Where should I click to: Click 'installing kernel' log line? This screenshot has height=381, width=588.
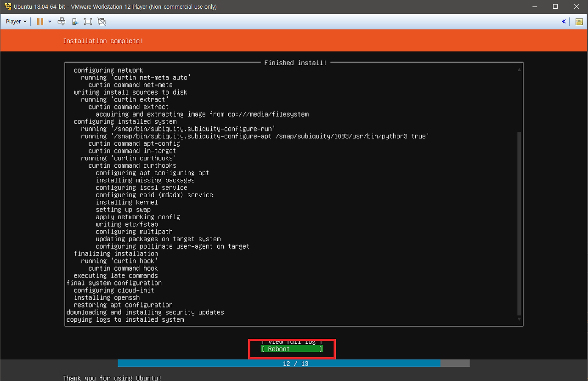pyautogui.click(x=127, y=203)
